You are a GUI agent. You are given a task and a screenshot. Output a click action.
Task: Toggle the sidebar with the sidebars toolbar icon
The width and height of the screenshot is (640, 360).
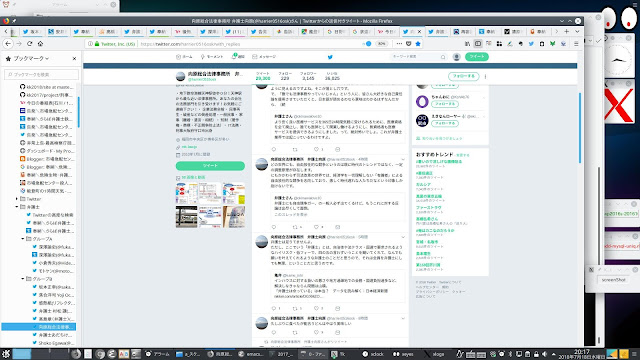tap(478, 44)
